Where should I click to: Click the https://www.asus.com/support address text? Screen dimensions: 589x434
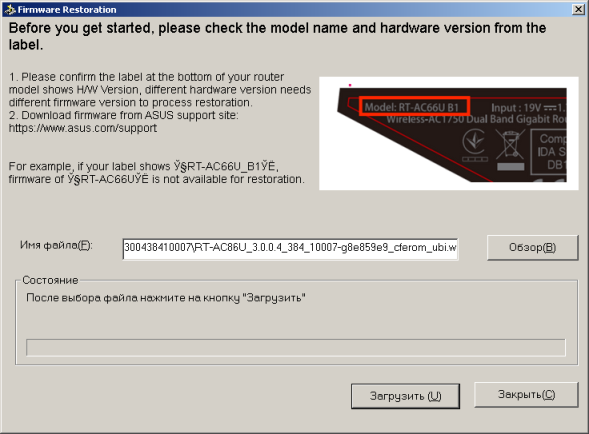(x=83, y=128)
